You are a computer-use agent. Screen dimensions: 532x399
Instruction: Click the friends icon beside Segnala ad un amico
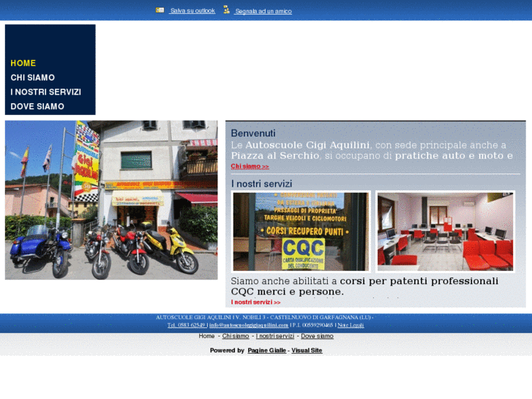point(226,10)
